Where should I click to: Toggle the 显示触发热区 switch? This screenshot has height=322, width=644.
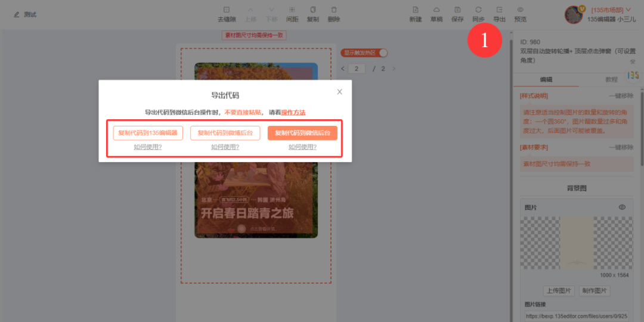(364, 52)
